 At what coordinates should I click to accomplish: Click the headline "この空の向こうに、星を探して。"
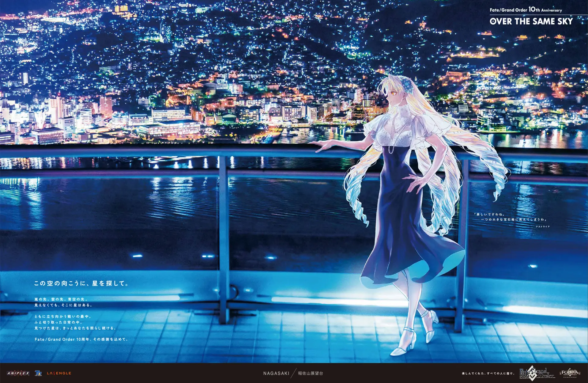81,283
